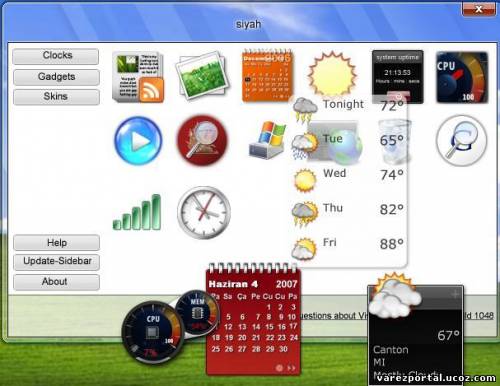Select the CPU meter gadget icon
Screen dimensions: 500x386
point(462,77)
